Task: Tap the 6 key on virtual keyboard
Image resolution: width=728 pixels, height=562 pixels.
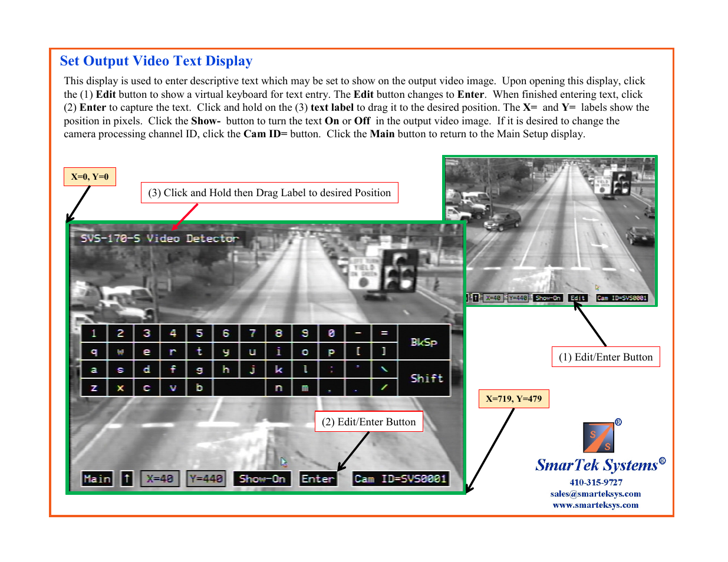Action: click(x=226, y=333)
